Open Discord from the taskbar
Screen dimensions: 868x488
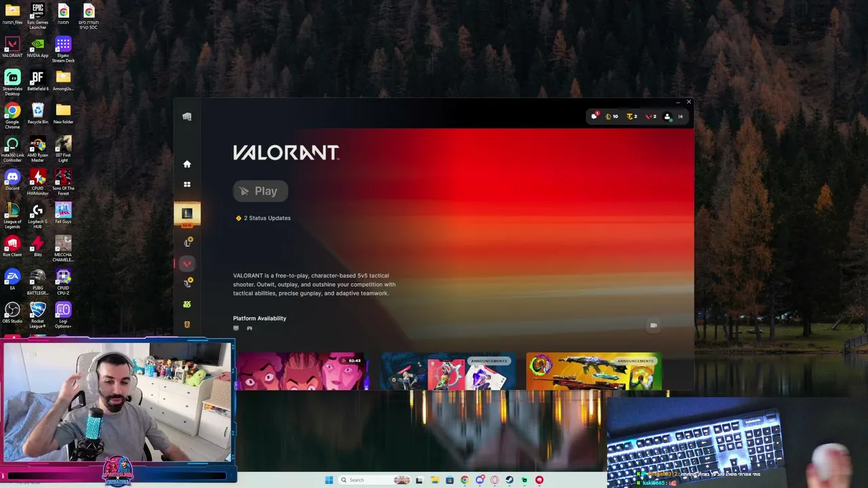coord(479,480)
